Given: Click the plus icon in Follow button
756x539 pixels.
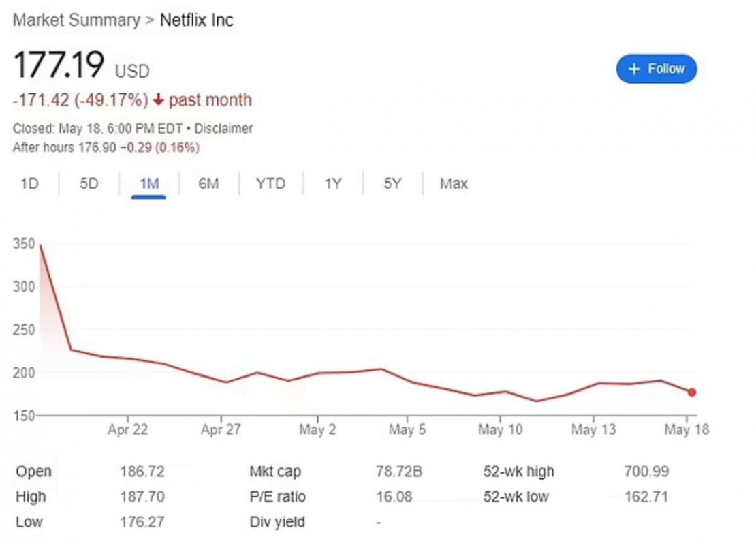Looking at the screenshot, I should (633, 69).
